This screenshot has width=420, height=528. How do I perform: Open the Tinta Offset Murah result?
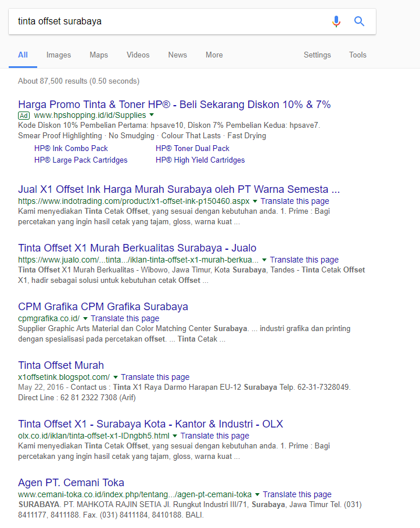tap(61, 365)
